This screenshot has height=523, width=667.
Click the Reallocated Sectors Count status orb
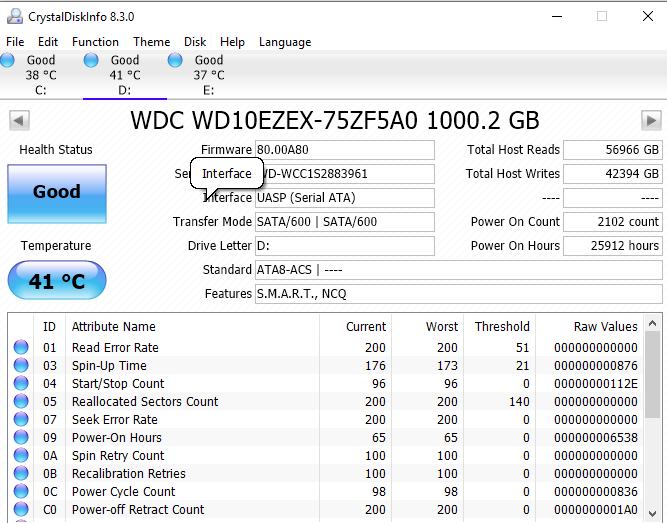click(x=21, y=402)
